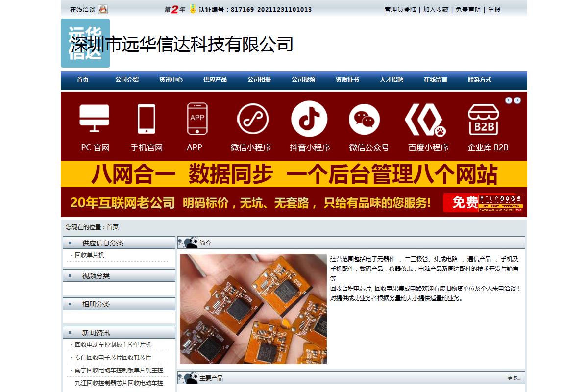Open news 九江回收控制器芯片回收电动车控

click(119, 383)
